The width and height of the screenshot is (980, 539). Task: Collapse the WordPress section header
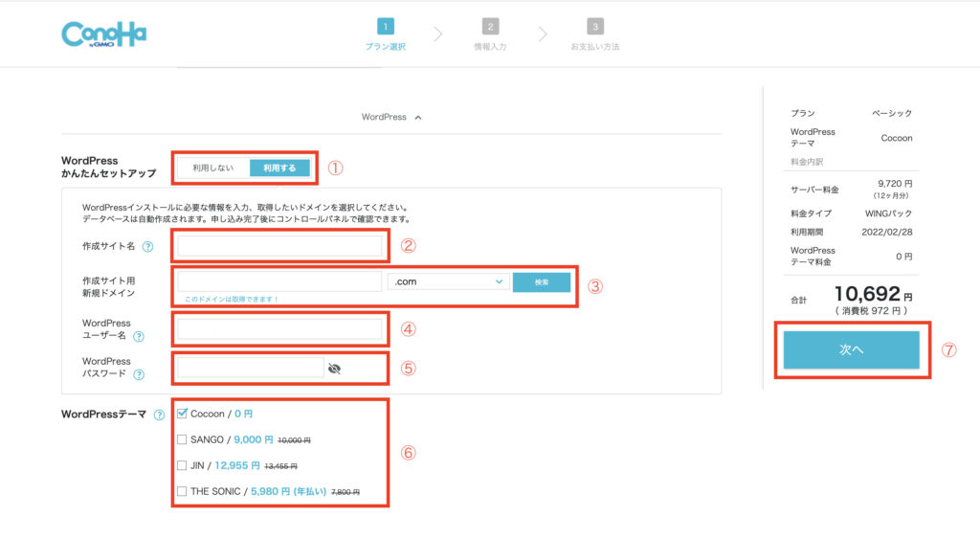coord(391,117)
